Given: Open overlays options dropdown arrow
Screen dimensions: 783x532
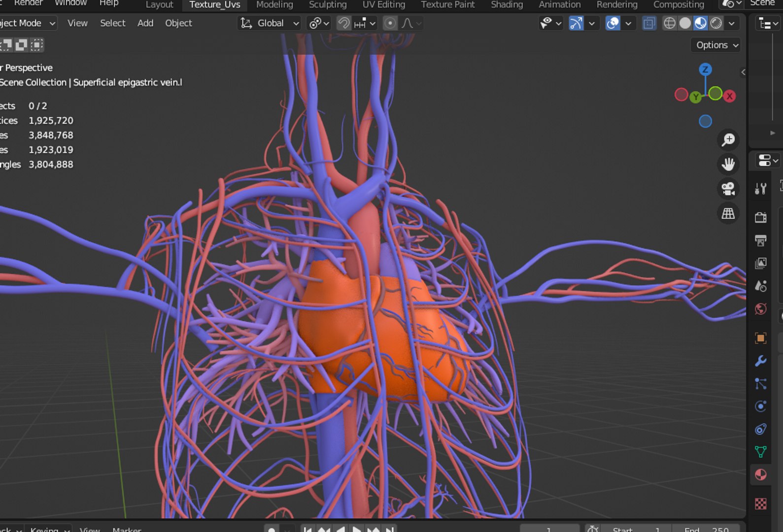Looking at the screenshot, I should pos(628,23).
